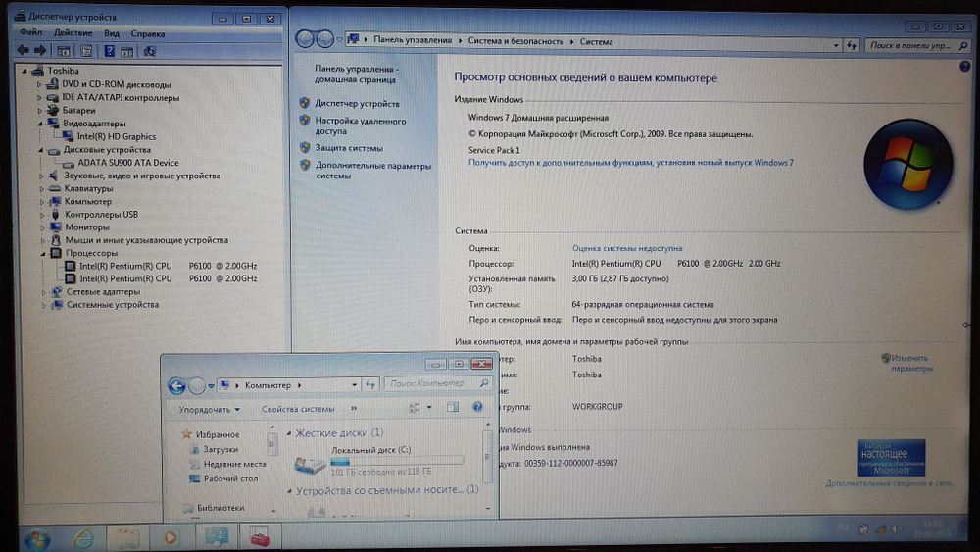
Task: Go forward in Device Manager toolbar
Action: pyautogui.click(x=40, y=51)
